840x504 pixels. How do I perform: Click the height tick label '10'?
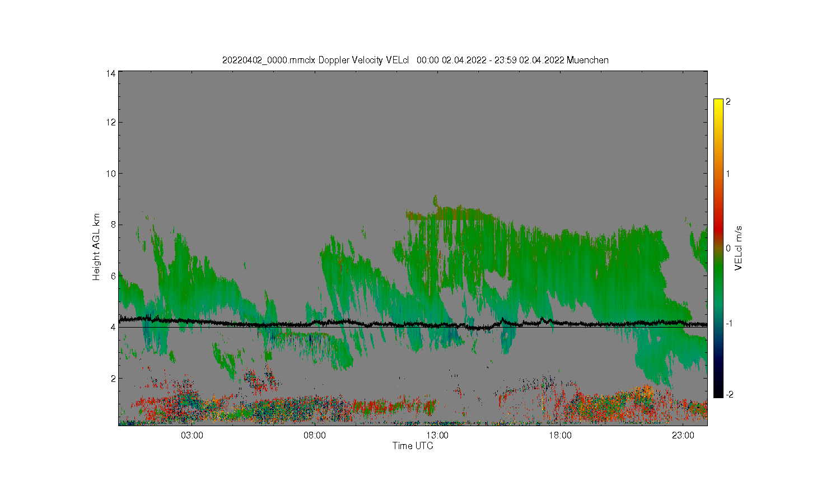[x=111, y=174]
